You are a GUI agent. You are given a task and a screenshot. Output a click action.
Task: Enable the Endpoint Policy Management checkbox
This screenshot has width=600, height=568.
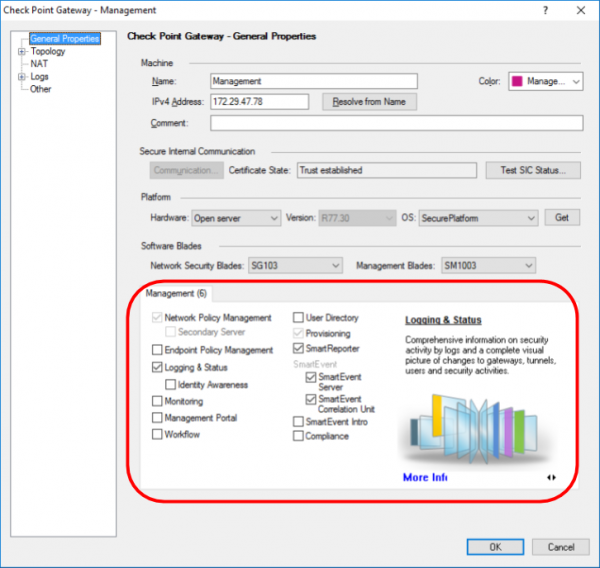(x=157, y=350)
